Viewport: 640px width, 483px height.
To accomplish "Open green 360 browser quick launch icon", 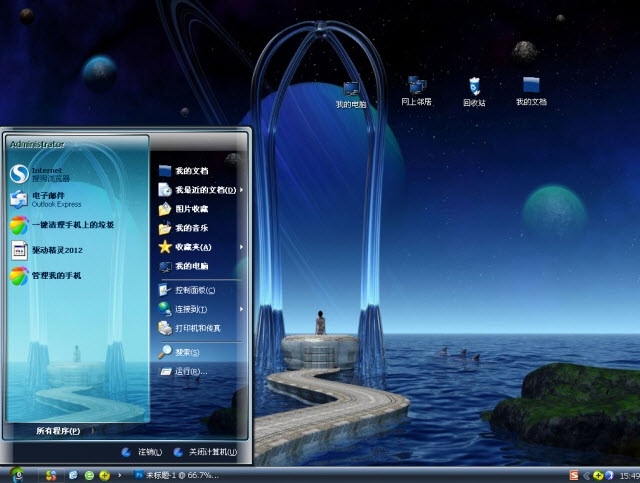I will (x=89, y=476).
